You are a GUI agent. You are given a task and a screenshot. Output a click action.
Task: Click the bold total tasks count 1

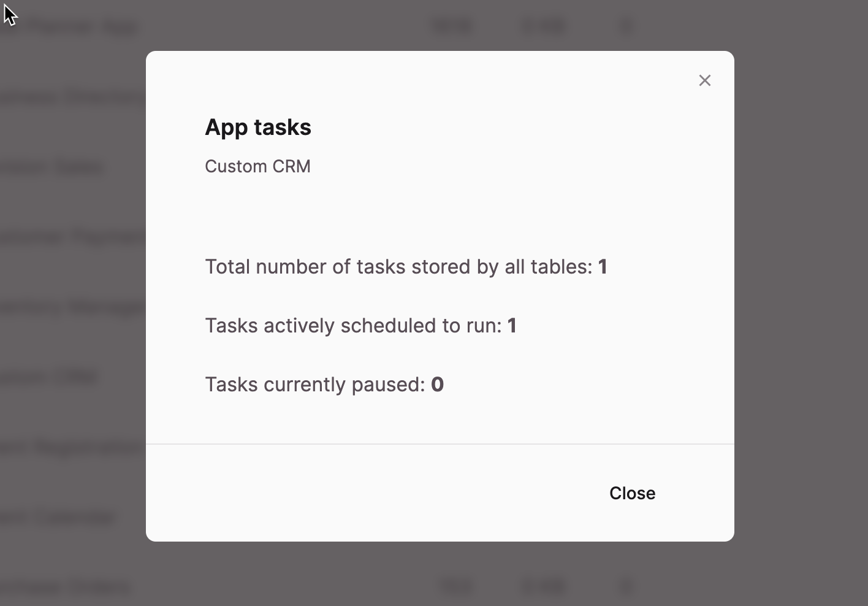coord(603,267)
